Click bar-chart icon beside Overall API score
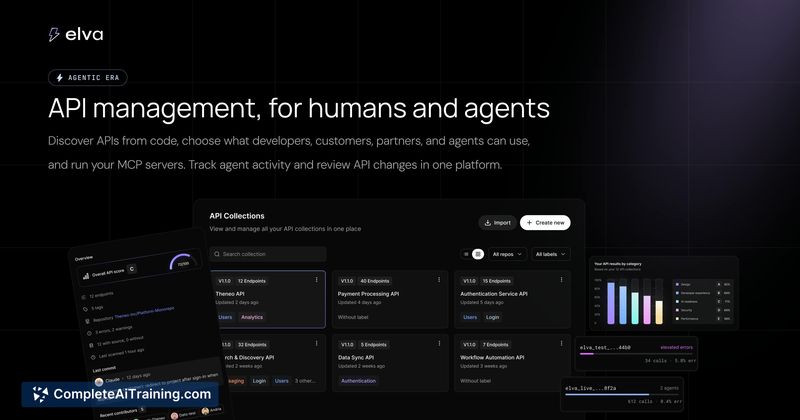The width and height of the screenshot is (800, 420). tap(86, 276)
